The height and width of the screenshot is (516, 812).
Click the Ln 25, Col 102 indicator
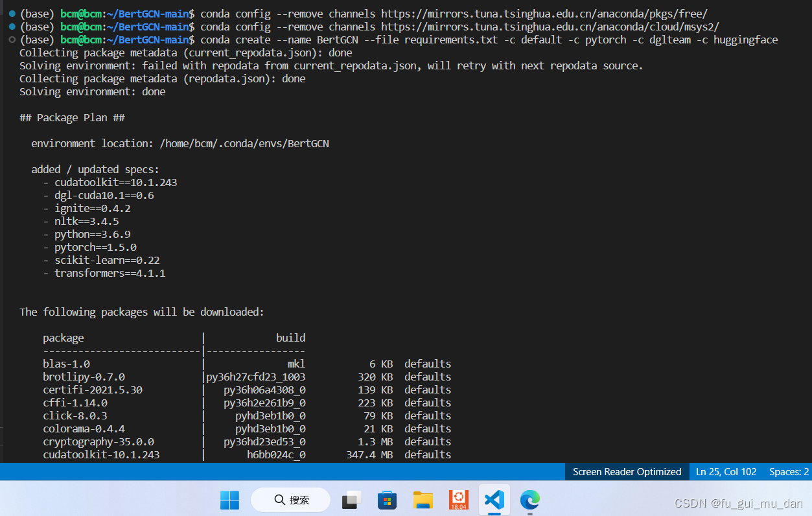(725, 471)
